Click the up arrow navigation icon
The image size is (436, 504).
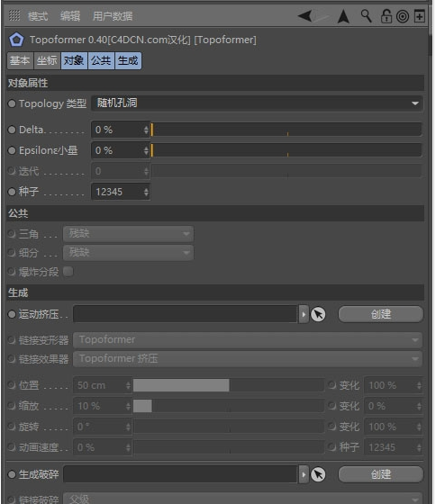[x=343, y=16]
